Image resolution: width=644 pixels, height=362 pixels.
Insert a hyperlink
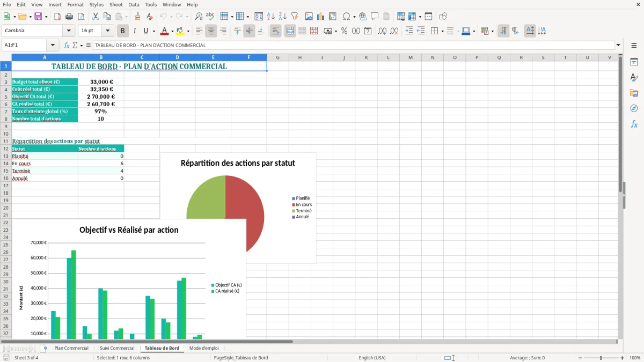[x=363, y=17]
